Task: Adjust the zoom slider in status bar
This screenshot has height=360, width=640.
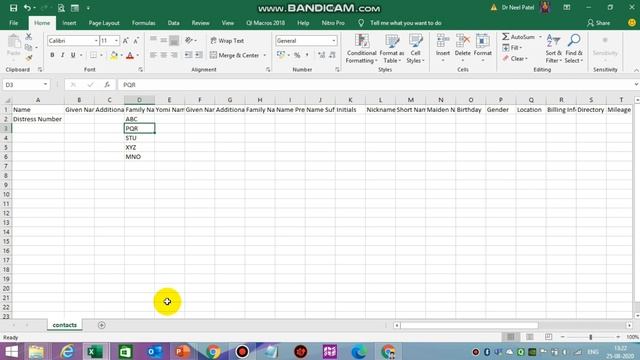Action: [x=590, y=337]
